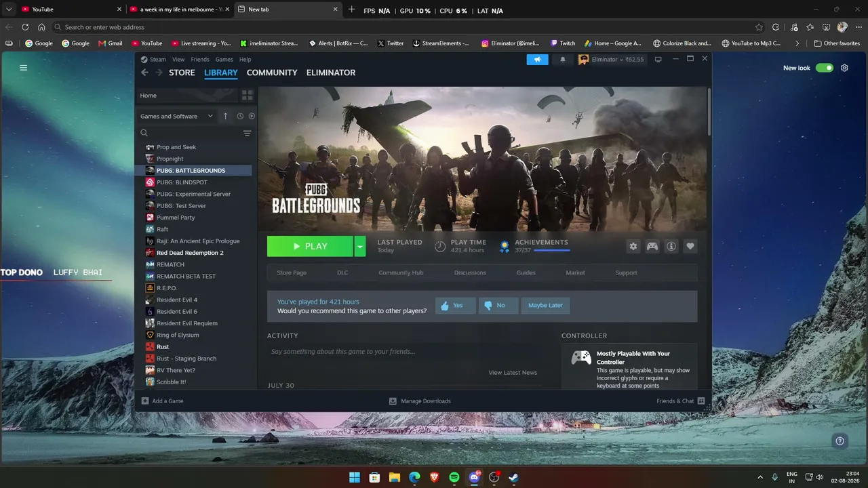The height and width of the screenshot is (488, 868).
Task: Open the Steam menu
Action: [157, 60]
